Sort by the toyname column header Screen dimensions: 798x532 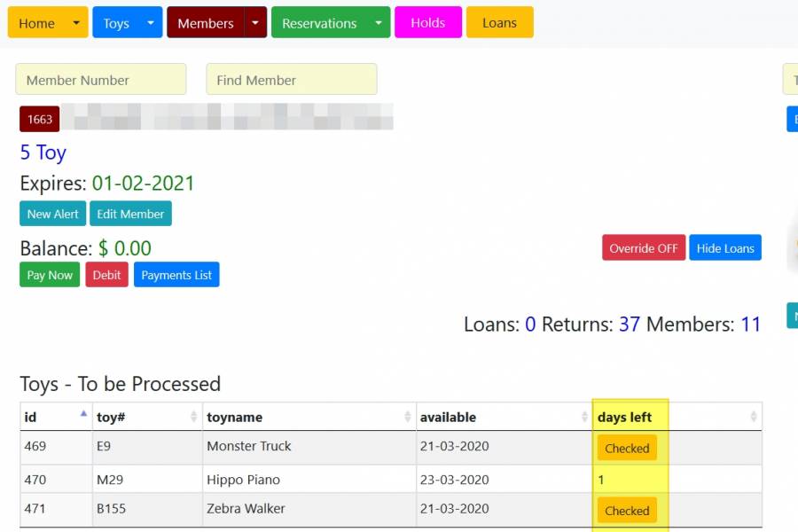234,417
